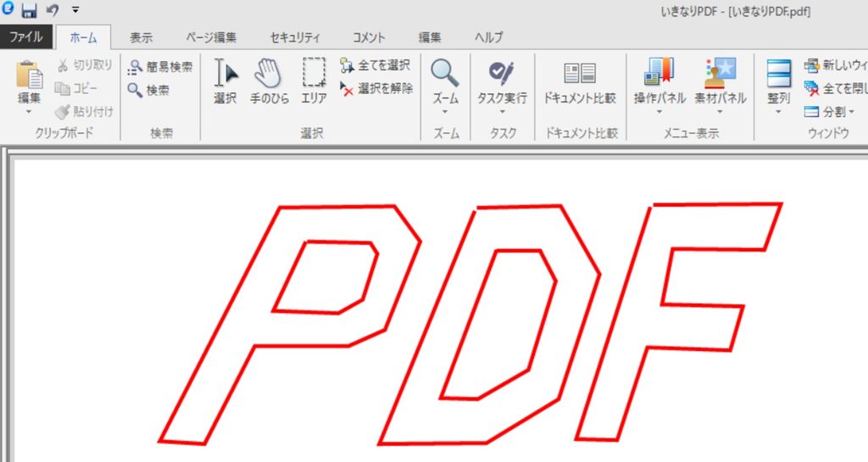
Task: Click 全てを閉じる windows button
Action: pos(835,88)
